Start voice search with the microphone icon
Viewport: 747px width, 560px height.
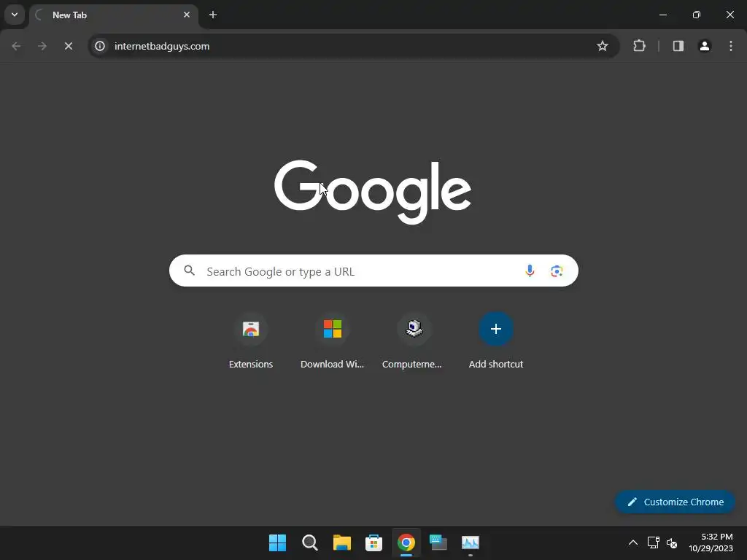530,271
